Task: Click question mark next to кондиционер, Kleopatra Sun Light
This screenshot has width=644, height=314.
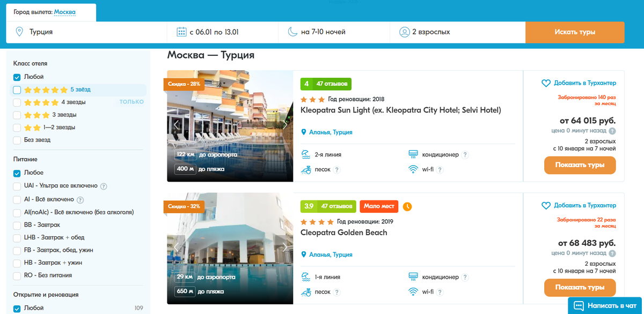Action: 465,155
